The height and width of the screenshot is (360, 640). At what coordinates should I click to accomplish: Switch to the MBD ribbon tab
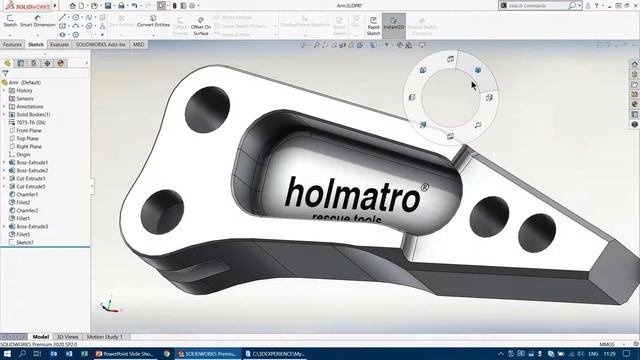coord(138,44)
